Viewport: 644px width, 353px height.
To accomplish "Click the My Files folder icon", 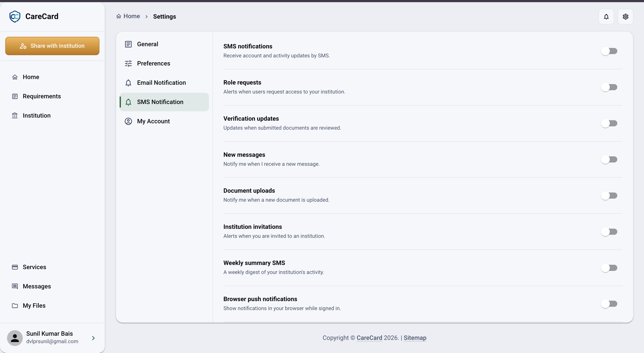I will (15, 305).
